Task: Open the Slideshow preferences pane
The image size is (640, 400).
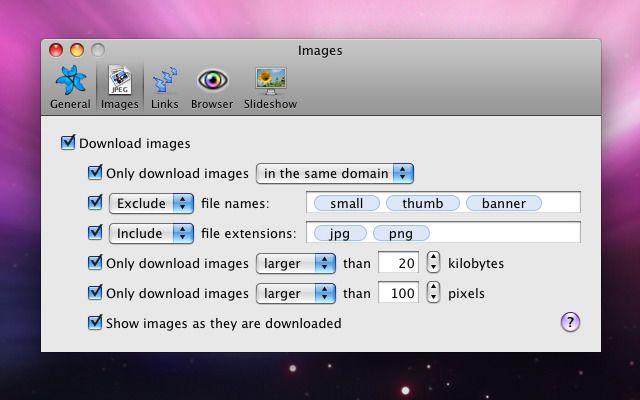Action: [271, 87]
